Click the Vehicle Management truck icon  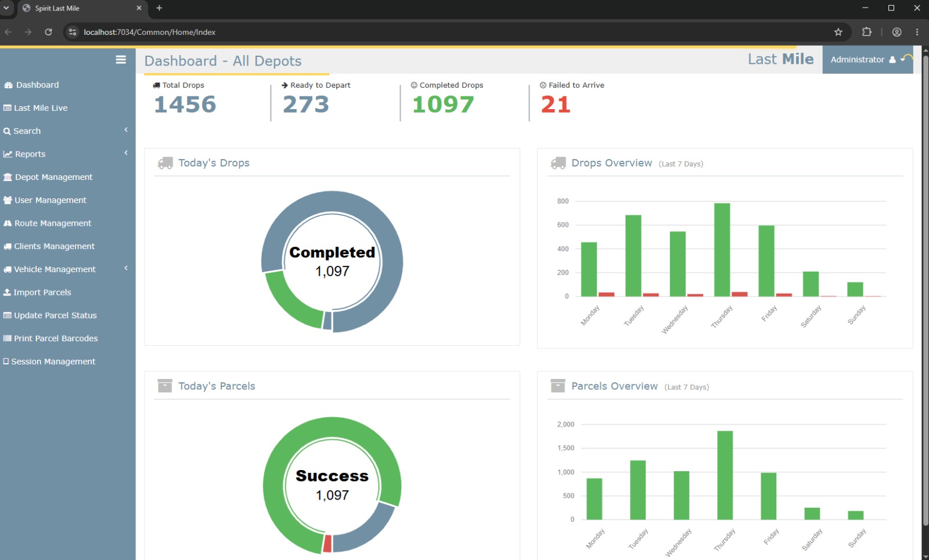(8, 270)
